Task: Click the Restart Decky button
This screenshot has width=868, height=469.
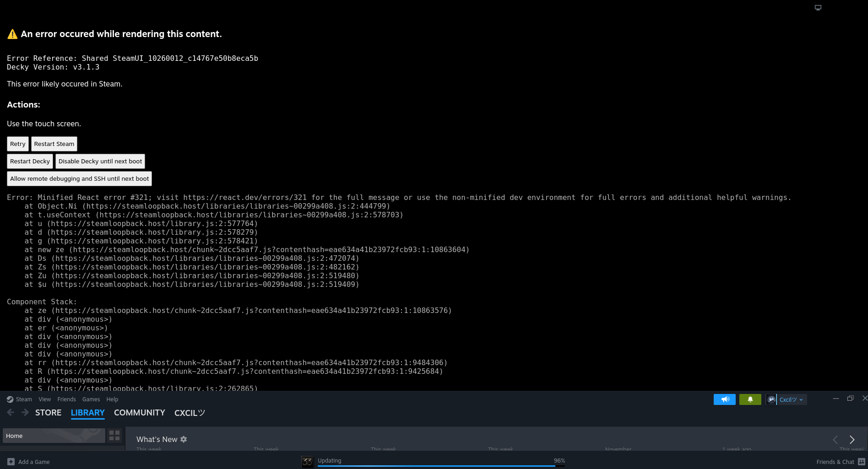Action: (x=30, y=161)
